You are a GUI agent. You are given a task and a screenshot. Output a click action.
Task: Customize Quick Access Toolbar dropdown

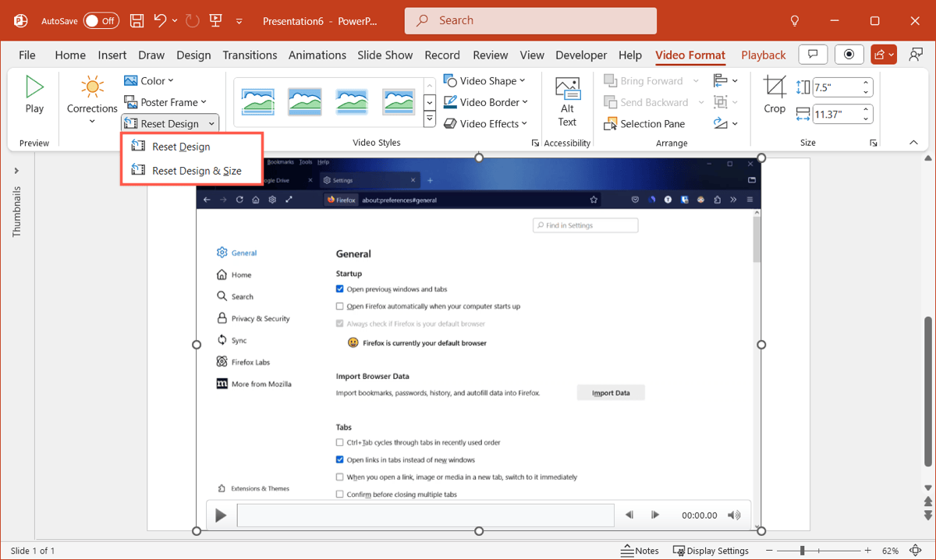pyautogui.click(x=239, y=21)
